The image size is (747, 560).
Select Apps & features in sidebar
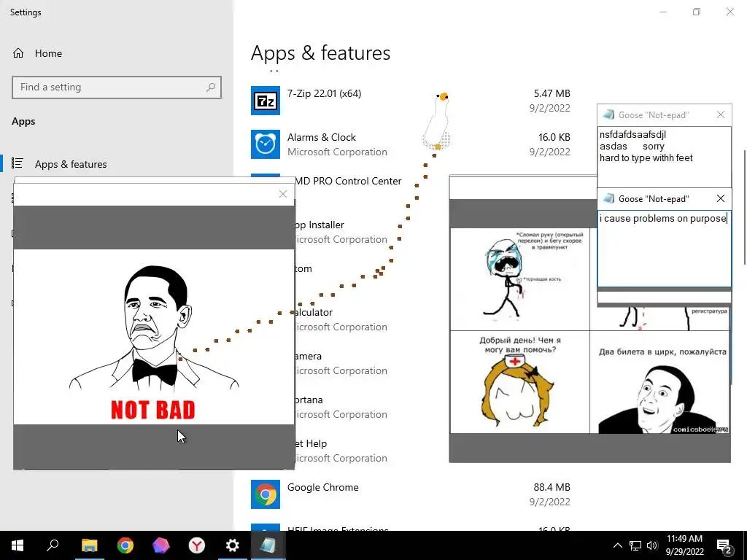pos(71,164)
